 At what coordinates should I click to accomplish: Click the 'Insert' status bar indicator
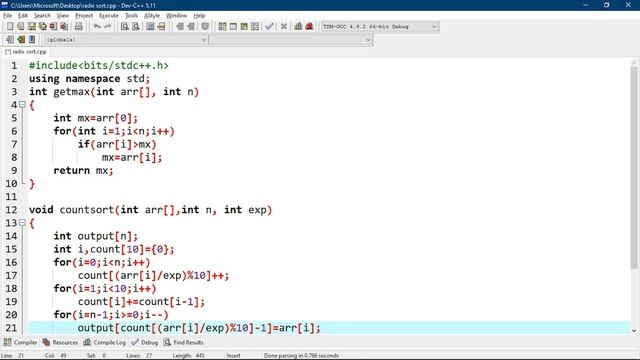point(233,356)
